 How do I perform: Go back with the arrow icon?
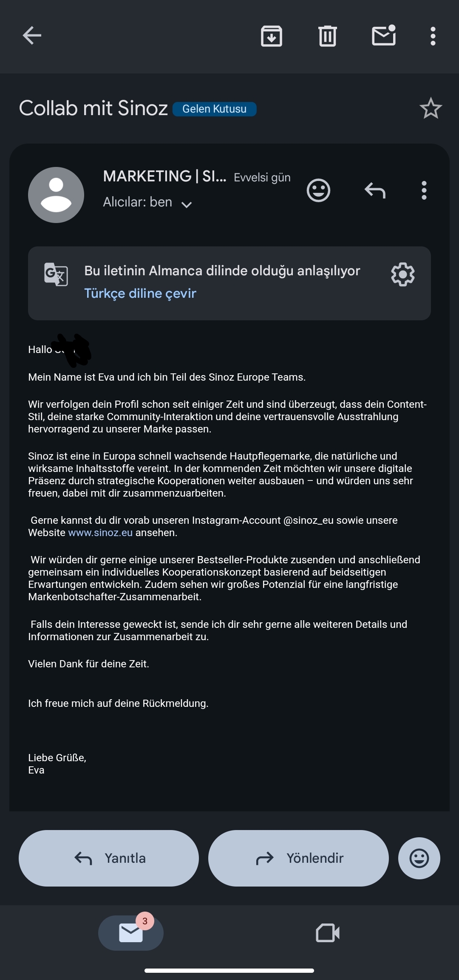tap(32, 36)
